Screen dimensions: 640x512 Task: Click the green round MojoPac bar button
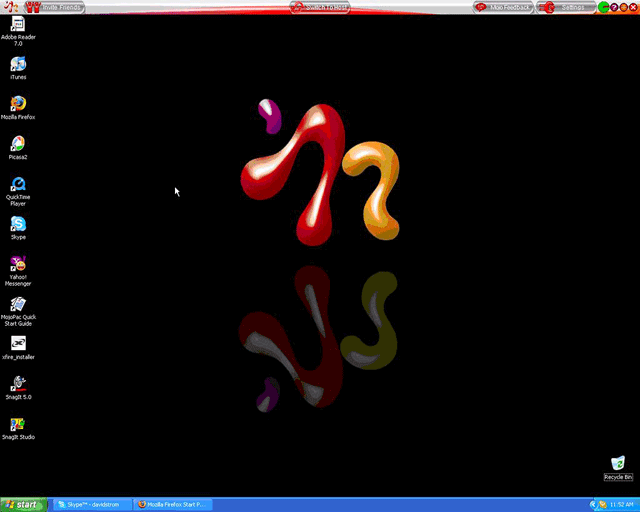pyautogui.click(x=603, y=7)
